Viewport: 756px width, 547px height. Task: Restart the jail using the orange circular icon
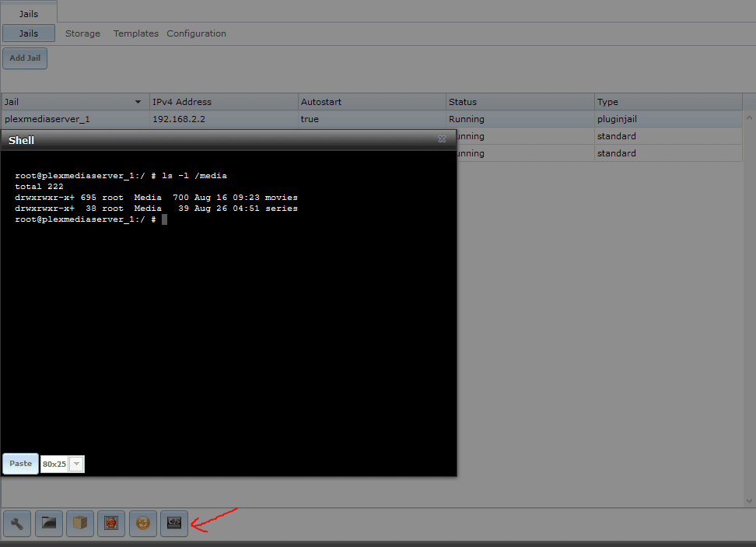142,524
